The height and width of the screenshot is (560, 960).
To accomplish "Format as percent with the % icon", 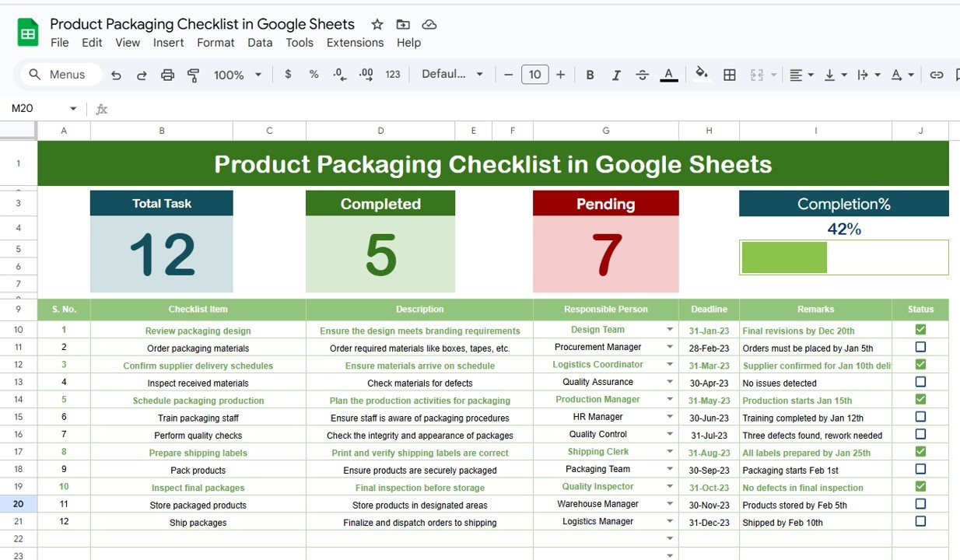I will [314, 74].
